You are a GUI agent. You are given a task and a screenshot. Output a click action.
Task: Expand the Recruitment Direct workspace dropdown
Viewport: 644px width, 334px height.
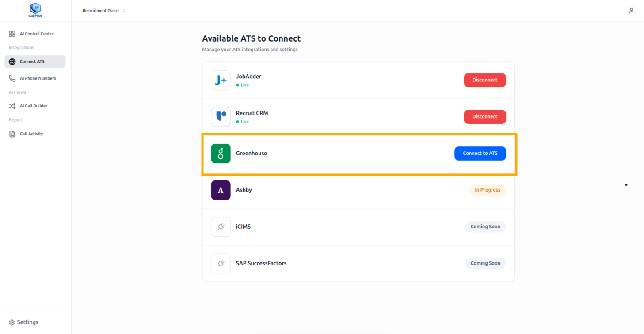coord(104,11)
